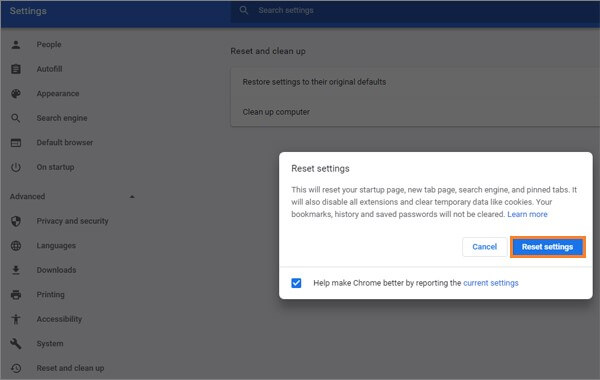Click the Appearance palette icon
This screenshot has height=380, width=600.
16,94
